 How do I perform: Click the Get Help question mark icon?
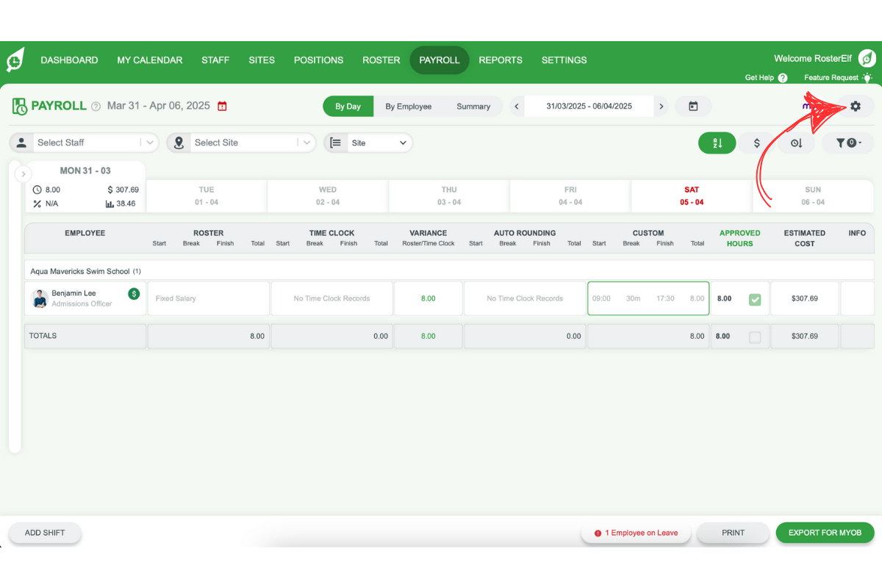tap(782, 77)
